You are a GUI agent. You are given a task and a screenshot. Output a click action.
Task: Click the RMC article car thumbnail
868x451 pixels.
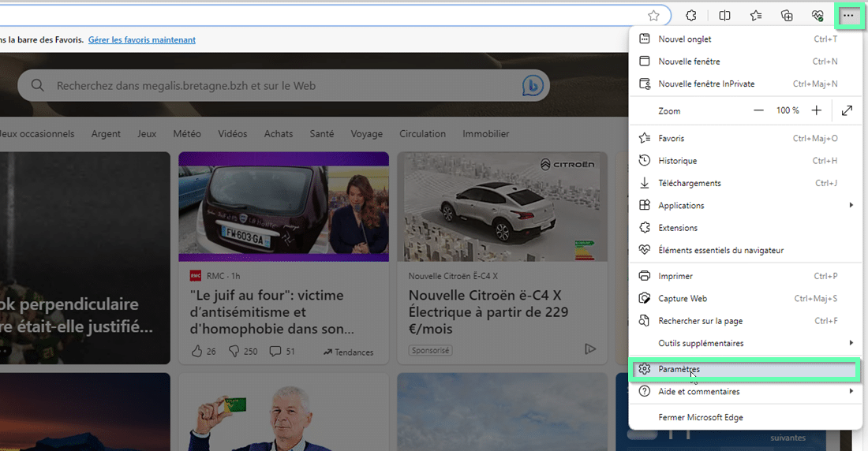[283, 207]
